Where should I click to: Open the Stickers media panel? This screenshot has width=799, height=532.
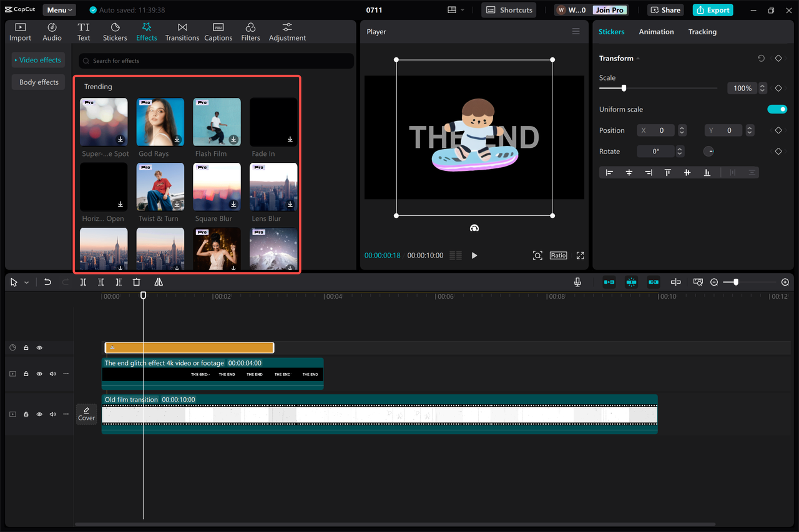pyautogui.click(x=115, y=32)
